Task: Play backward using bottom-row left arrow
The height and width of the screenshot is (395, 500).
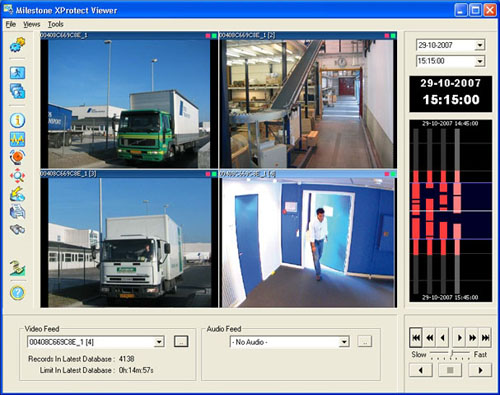Action: point(421,370)
